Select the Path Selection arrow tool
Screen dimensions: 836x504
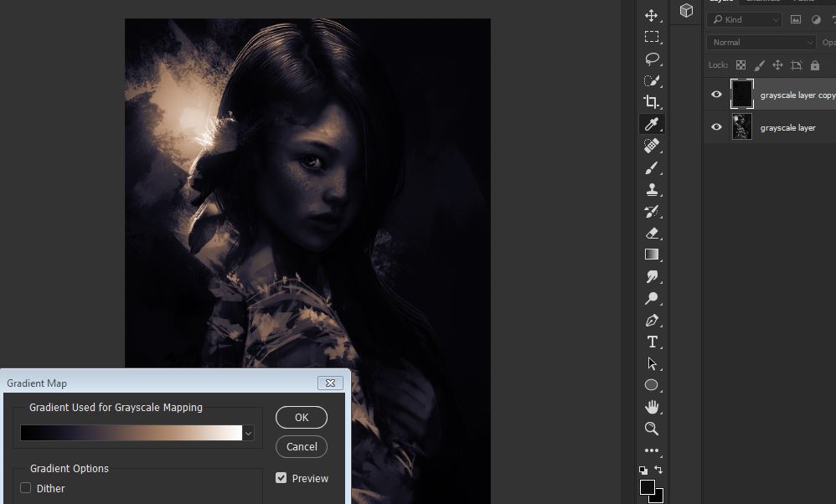[x=651, y=363]
